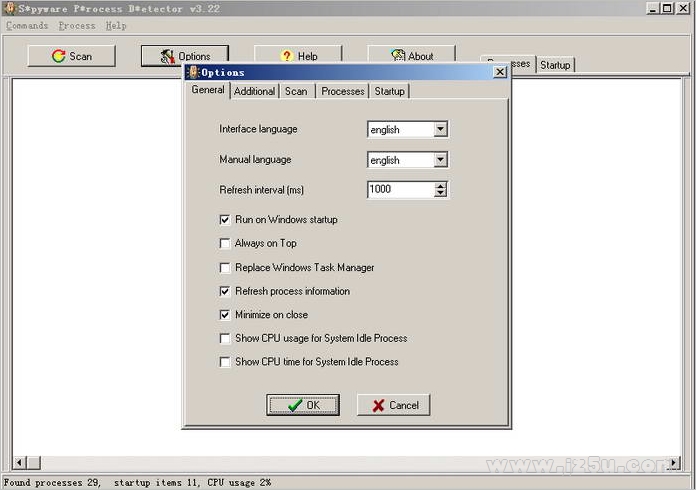Click the 'Interface language' label
Screen dimensions: 696x490
258,129
